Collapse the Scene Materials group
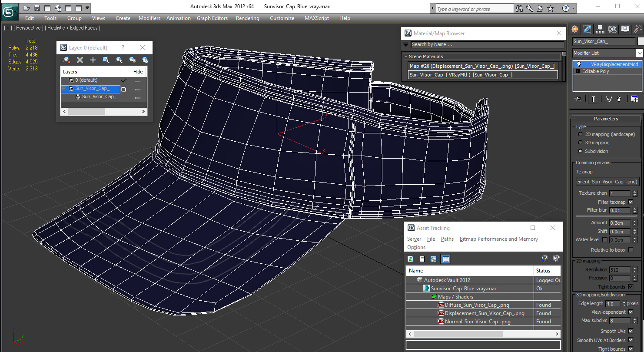The width and height of the screenshot is (644, 352). coord(405,56)
